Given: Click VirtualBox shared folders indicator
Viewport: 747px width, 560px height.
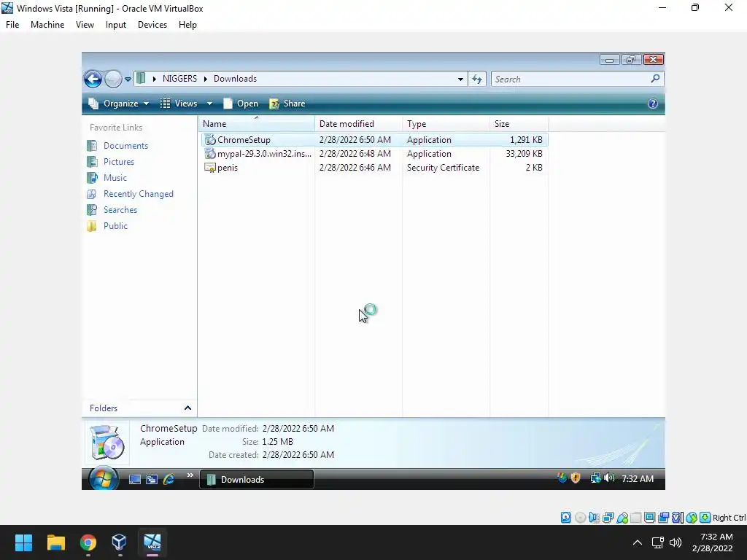Looking at the screenshot, I should (x=635, y=518).
